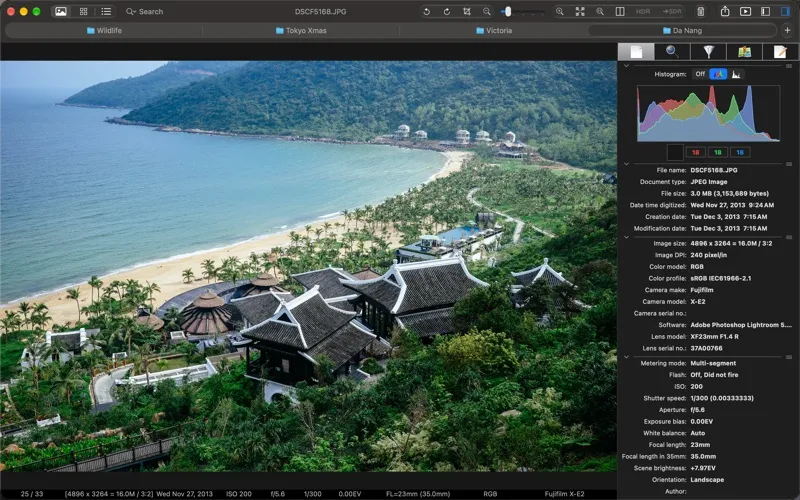
Task: Collapse the Image size section
Action: 627,237
